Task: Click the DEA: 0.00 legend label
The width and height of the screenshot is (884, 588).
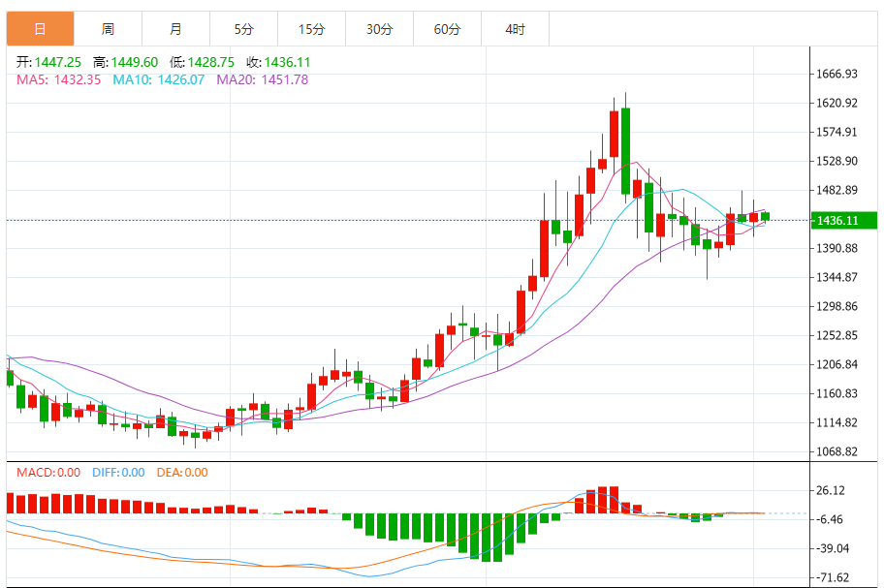Action: point(182,473)
